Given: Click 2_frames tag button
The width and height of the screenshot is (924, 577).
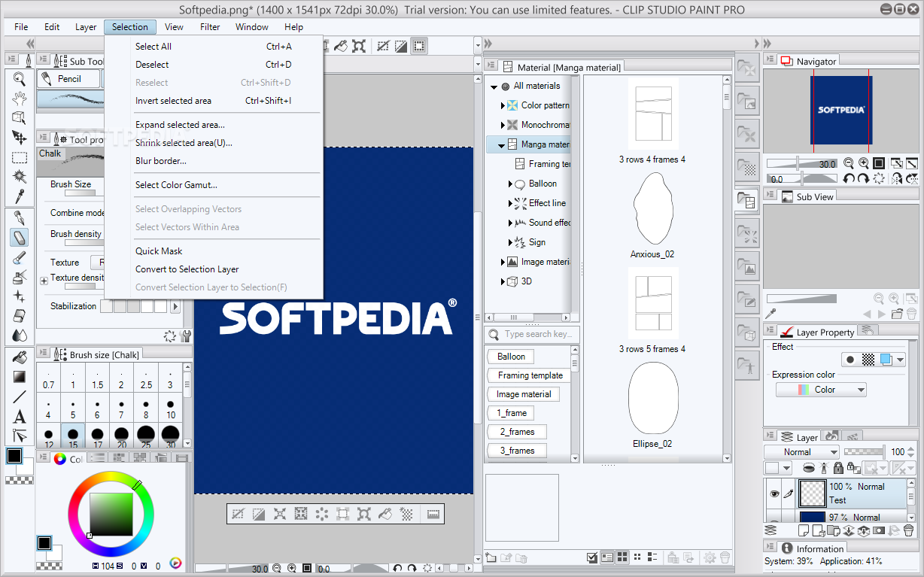Looking at the screenshot, I should (518, 432).
